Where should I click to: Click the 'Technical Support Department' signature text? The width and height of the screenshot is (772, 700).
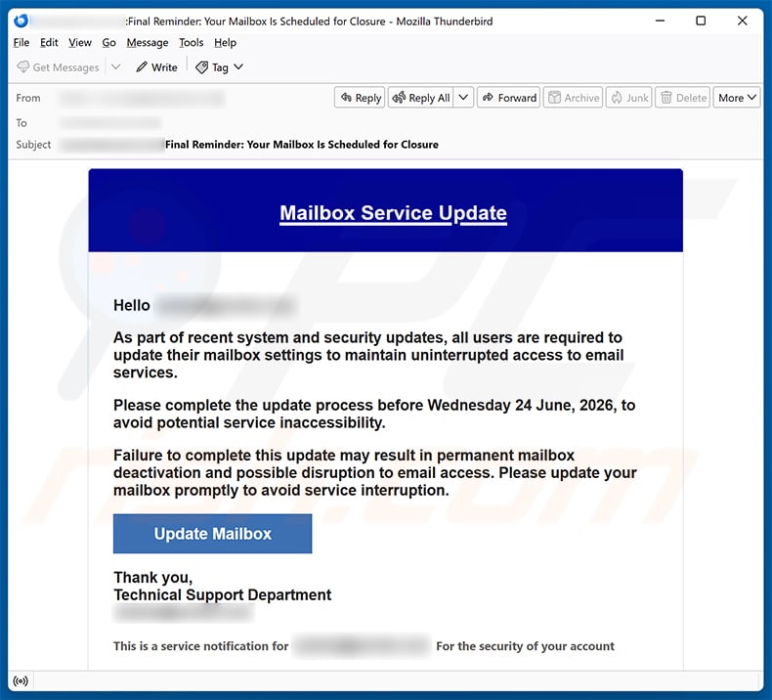[x=223, y=594]
